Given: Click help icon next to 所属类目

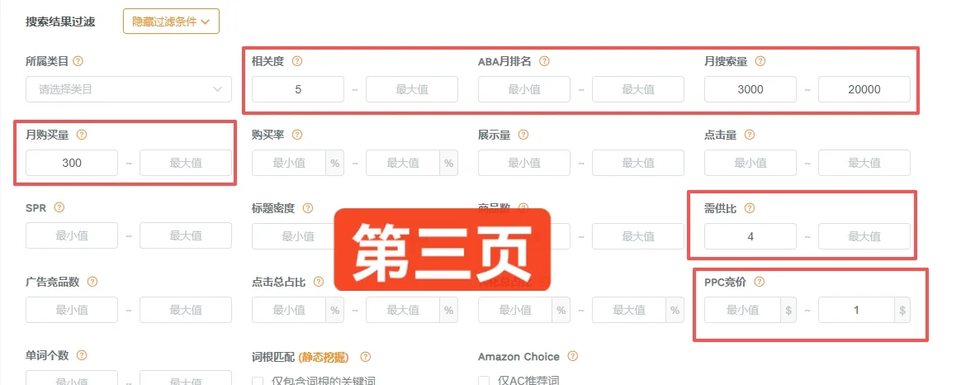Looking at the screenshot, I should pyautogui.click(x=78, y=61).
